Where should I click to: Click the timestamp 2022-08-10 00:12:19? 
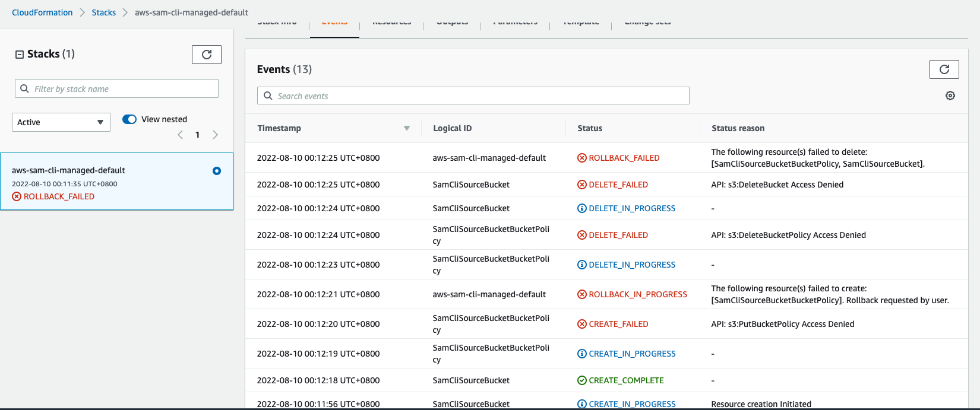point(318,354)
